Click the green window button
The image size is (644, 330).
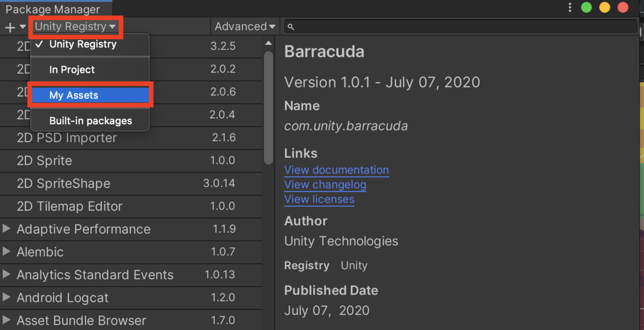pos(587,8)
